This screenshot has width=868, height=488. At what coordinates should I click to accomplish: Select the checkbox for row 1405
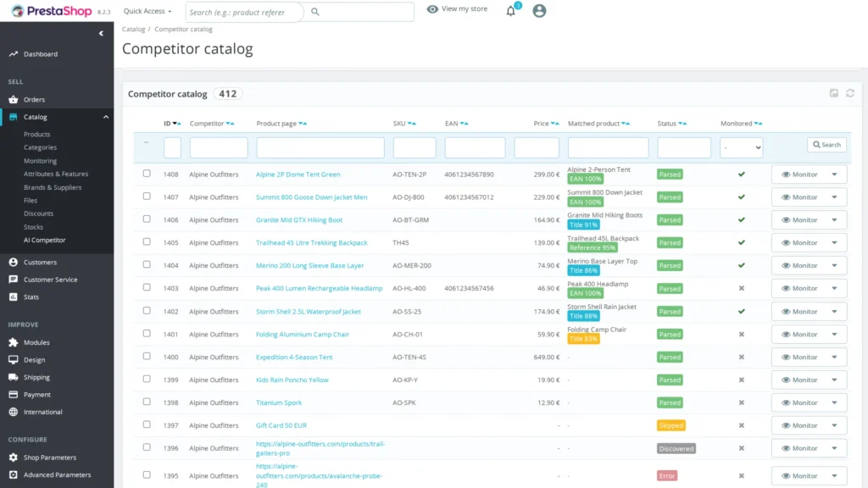pos(147,241)
